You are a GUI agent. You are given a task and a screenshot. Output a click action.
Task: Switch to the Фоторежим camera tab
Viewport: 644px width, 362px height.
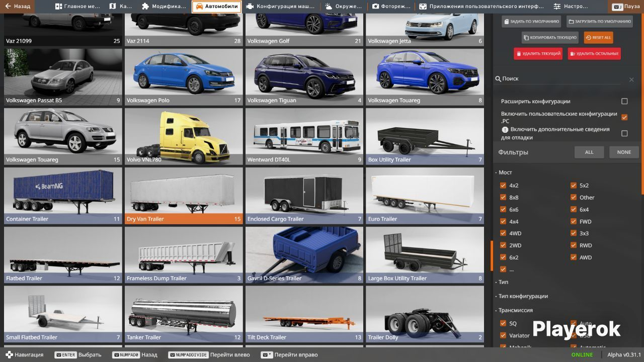click(390, 7)
